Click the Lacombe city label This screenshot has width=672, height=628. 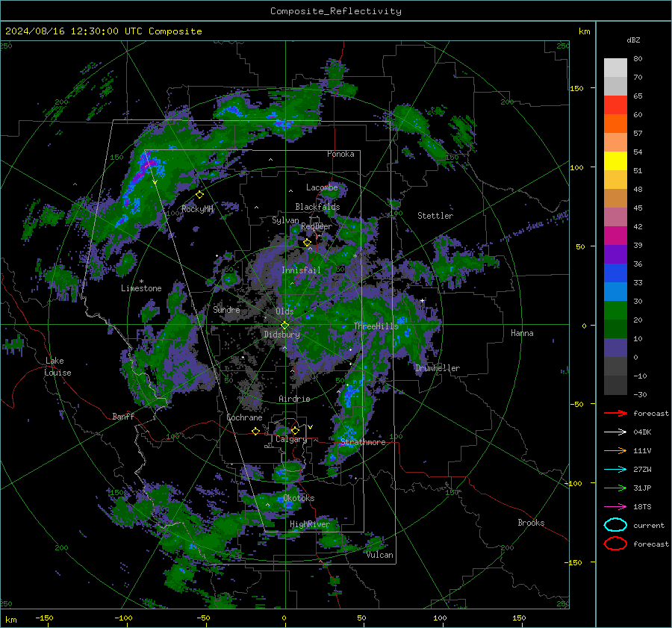pos(322,187)
